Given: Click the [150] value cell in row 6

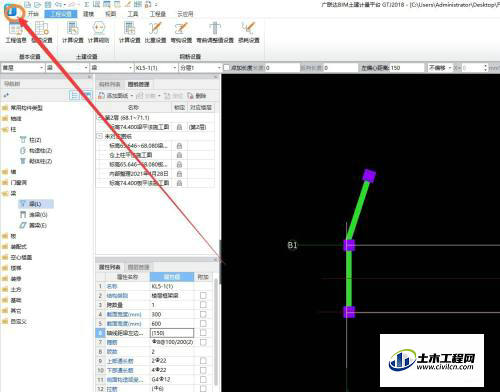Looking at the screenshot, I should pyautogui.click(x=172, y=333).
